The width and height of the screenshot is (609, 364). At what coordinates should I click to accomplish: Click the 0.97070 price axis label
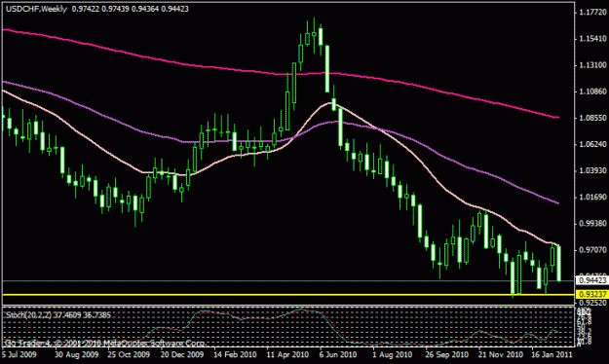pyautogui.click(x=592, y=250)
